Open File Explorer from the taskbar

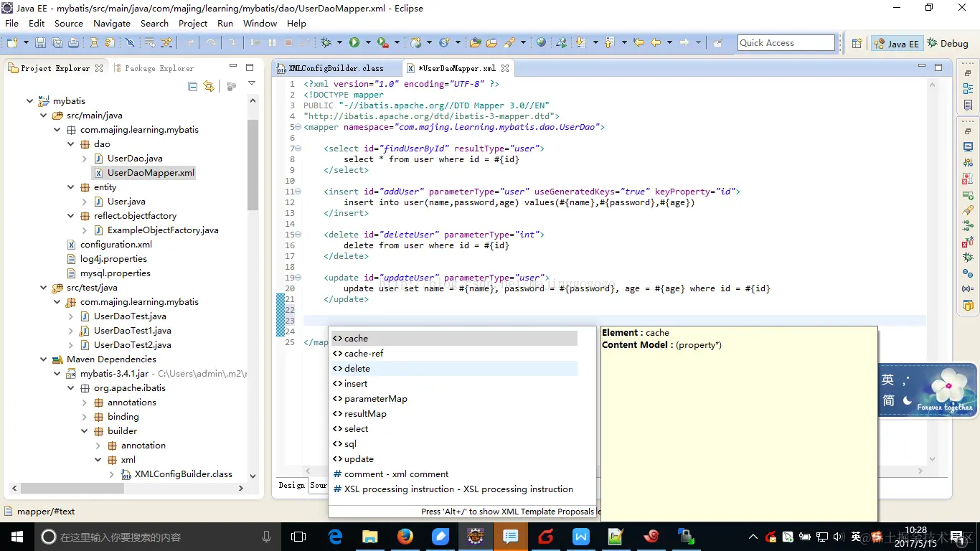click(370, 536)
